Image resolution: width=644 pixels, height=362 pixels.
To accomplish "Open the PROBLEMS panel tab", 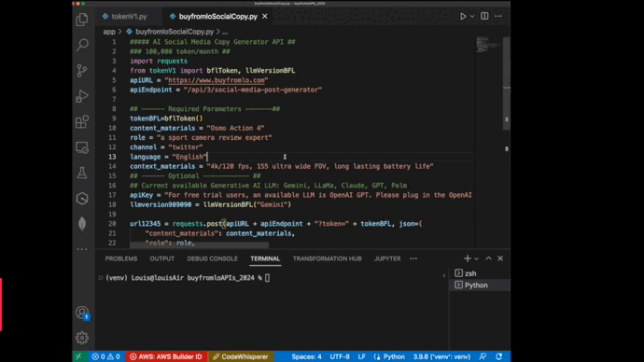I will [x=121, y=258].
